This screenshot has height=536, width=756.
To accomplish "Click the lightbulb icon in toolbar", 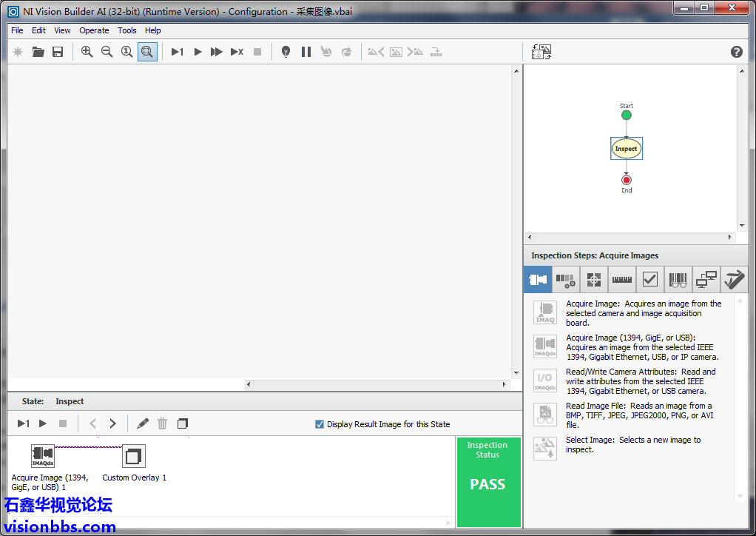I will point(286,52).
